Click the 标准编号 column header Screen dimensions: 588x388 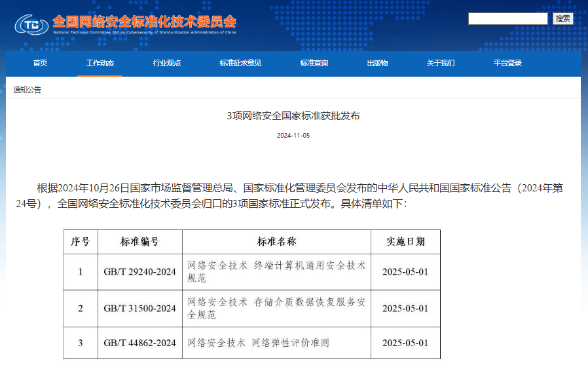pos(140,241)
